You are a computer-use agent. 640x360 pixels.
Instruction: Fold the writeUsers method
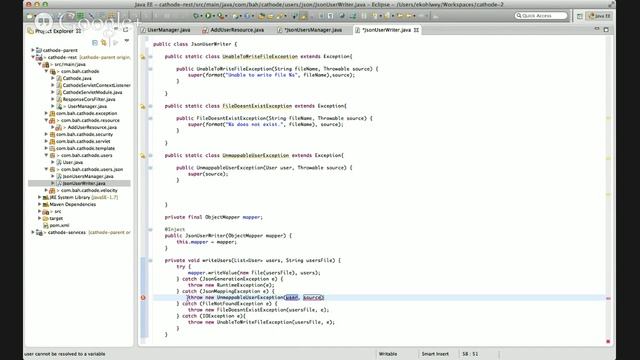tap(150, 260)
